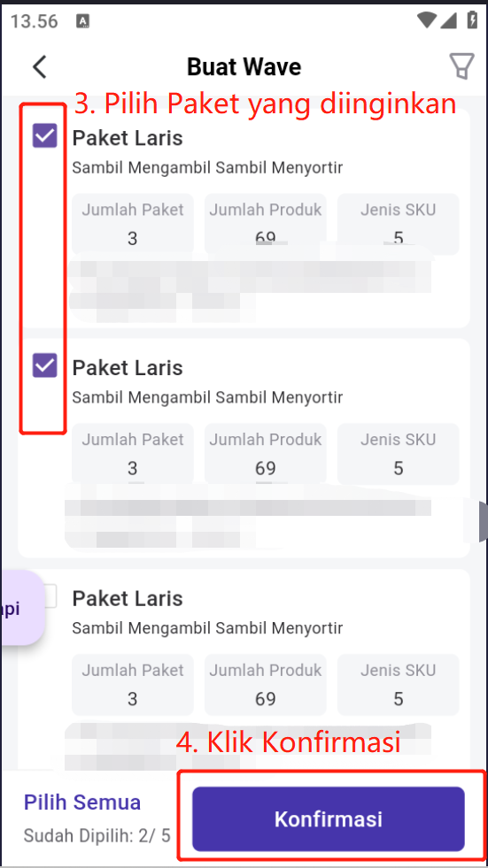Select Pilih Semua link
Screen dimensions: 488x868
click(x=82, y=803)
